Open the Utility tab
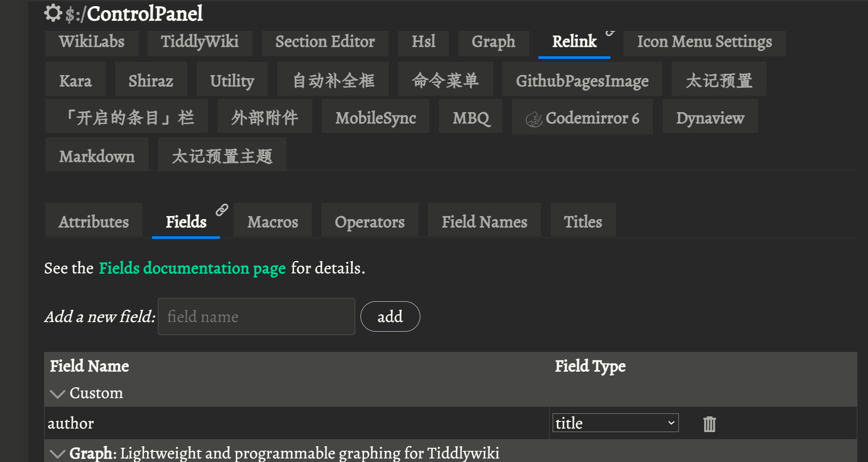868x462 pixels. pyautogui.click(x=232, y=80)
